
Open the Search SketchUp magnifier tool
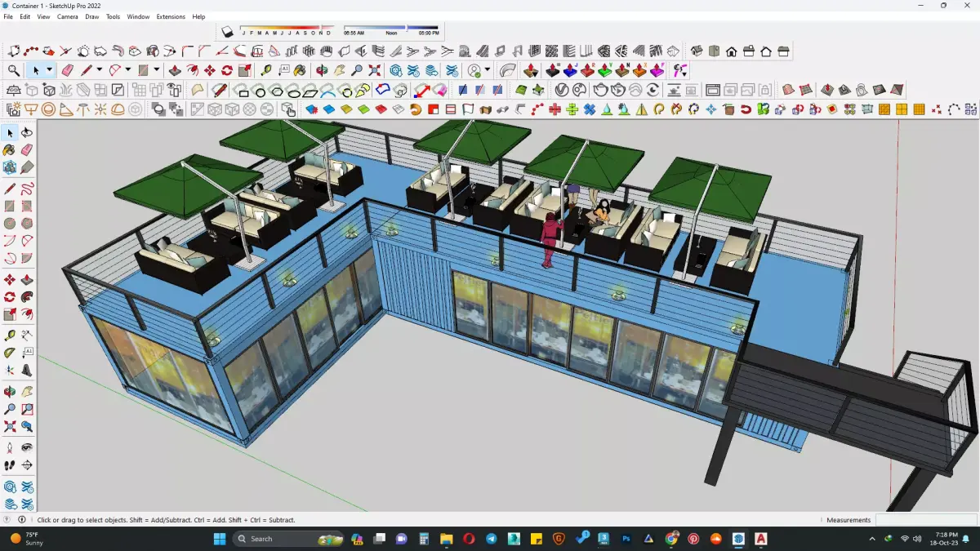tap(14, 71)
